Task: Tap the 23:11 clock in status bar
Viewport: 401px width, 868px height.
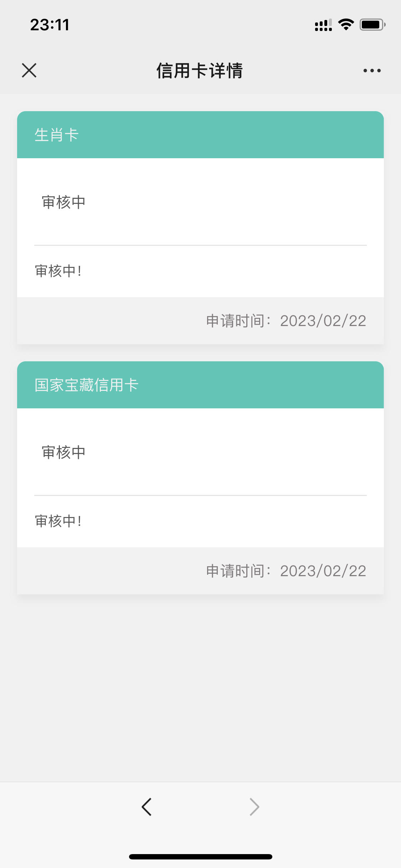Action: point(50,25)
